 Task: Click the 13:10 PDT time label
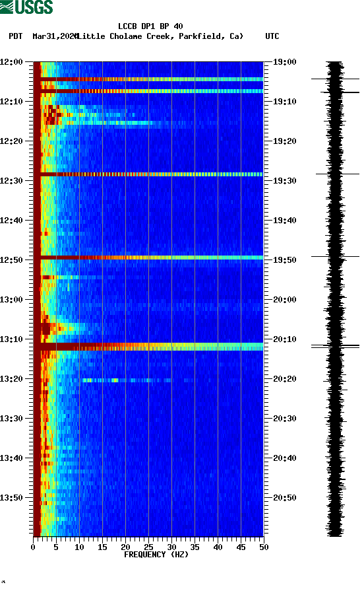tap(11, 339)
